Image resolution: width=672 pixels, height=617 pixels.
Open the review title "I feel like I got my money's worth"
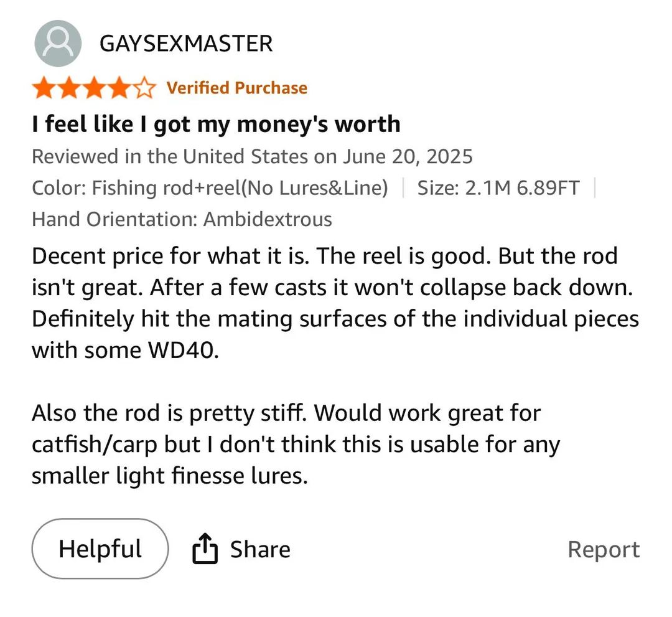pos(216,125)
